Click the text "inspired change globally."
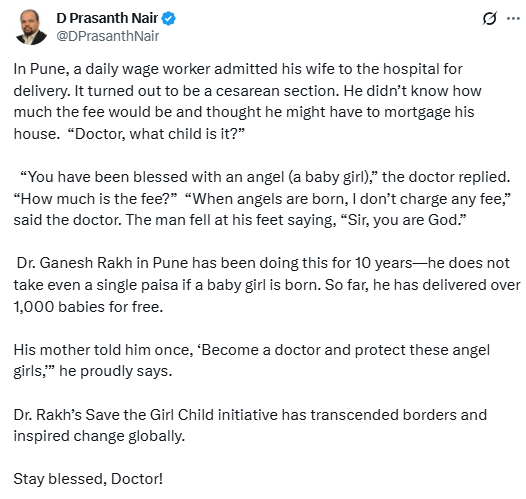 99,436
